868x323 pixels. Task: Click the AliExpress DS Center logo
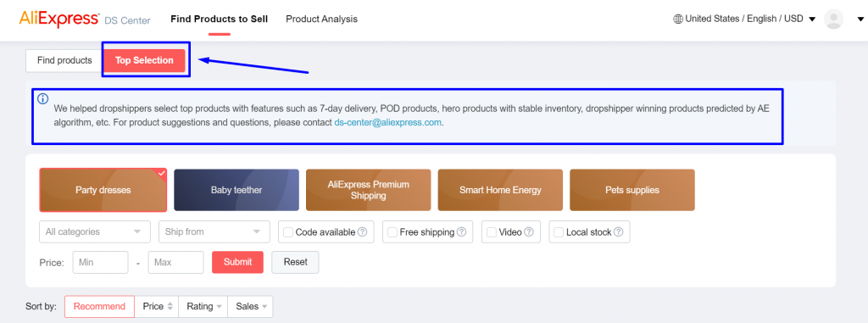85,19
